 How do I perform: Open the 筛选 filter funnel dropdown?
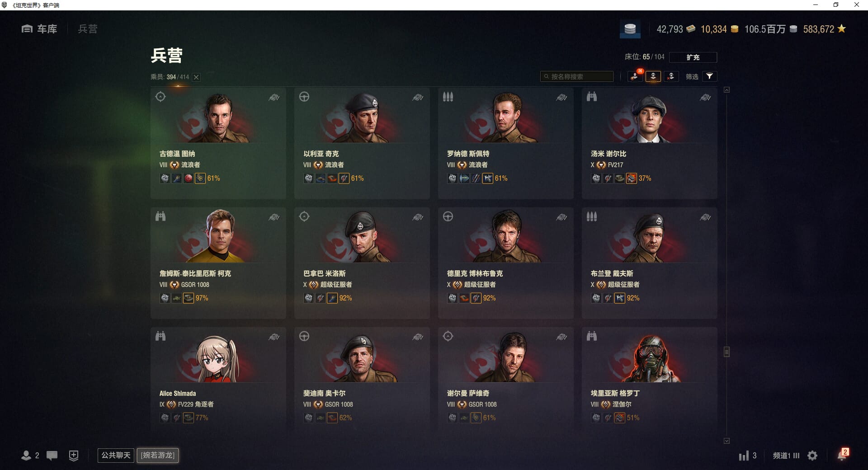709,76
